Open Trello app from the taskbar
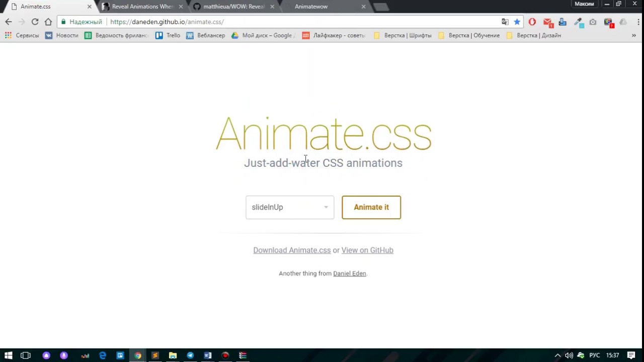Viewport: 644px width, 362px height. (x=120, y=355)
